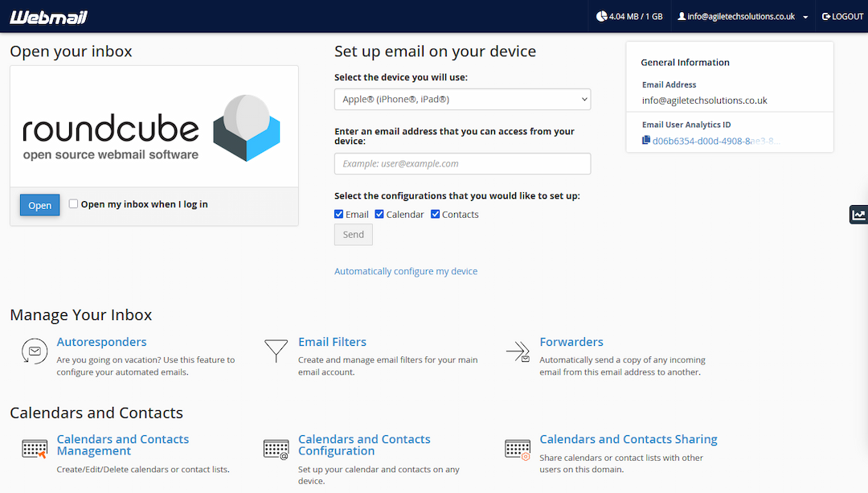Click the Send button
The height and width of the screenshot is (493, 868).
[x=353, y=234]
